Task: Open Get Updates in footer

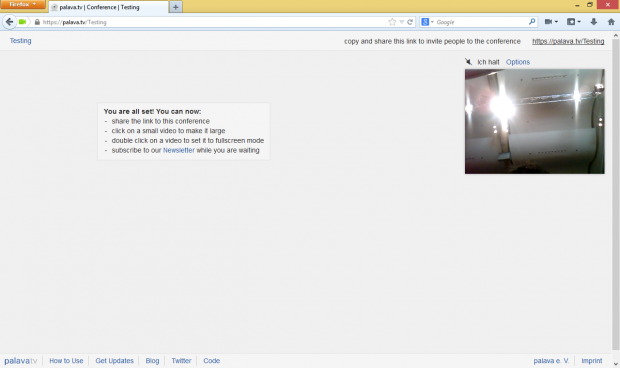Action: point(114,360)
